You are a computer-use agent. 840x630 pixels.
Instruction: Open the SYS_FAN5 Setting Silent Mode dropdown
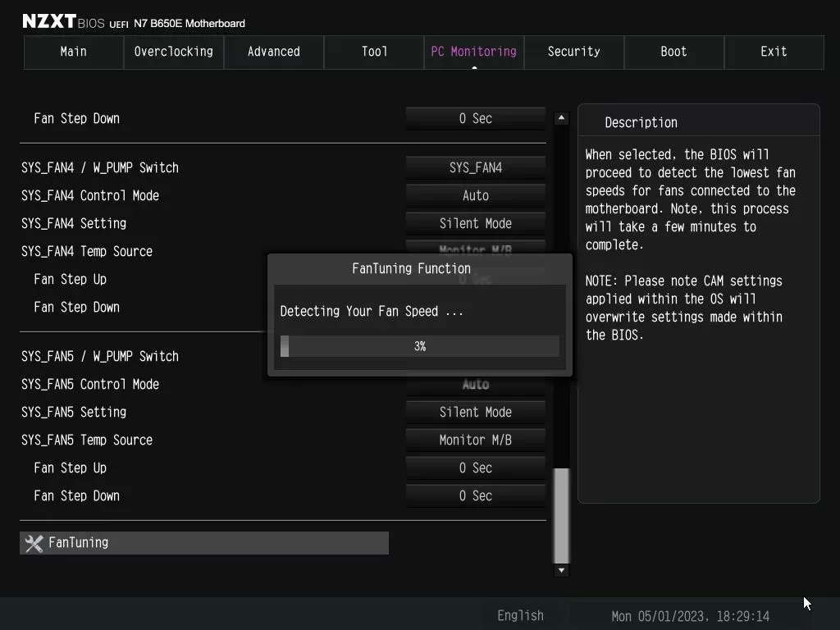(475, 412)
